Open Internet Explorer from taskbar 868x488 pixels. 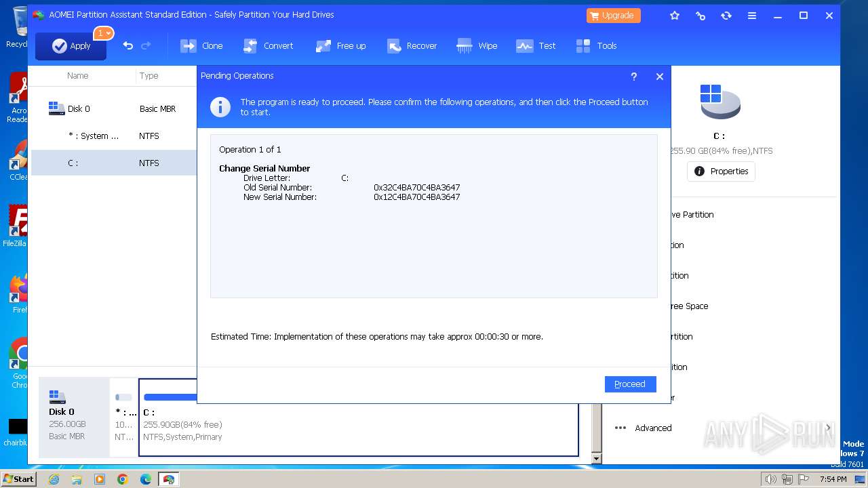(54, 479)
